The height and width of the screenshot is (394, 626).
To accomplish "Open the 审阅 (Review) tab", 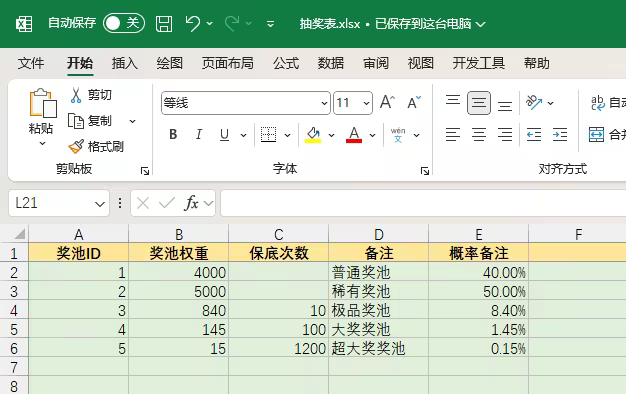I will coord(376,63).
